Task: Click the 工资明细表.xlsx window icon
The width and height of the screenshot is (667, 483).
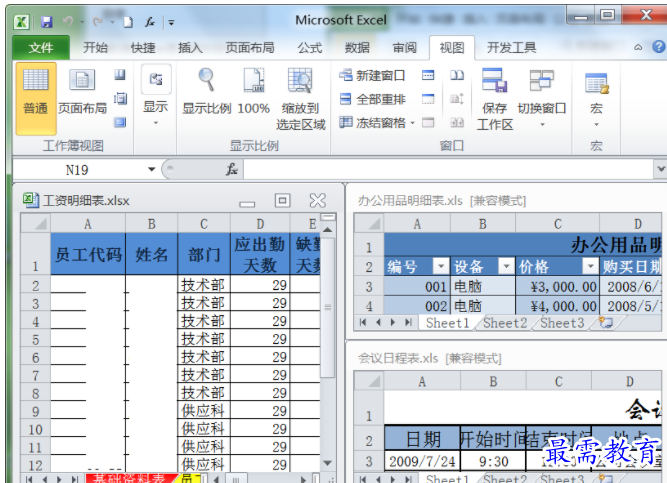Action: coord(31,200)
